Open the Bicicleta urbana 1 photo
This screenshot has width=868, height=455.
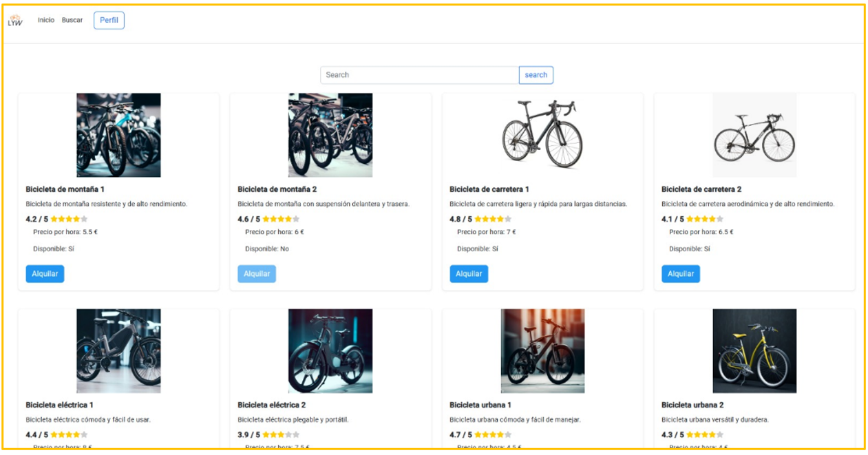542,351
